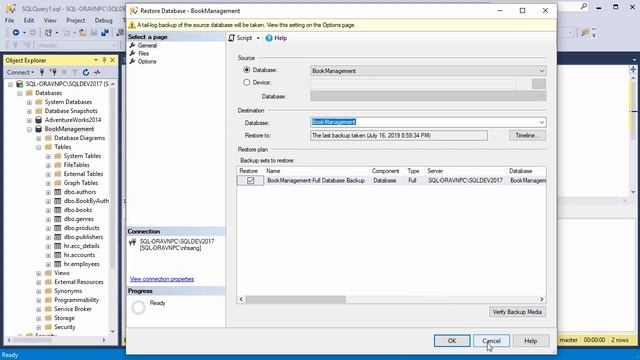Toggle the Restore checkbox for Full Database Backup
Image resolution: width=640 pixels, height=360 pixels.
251,180
